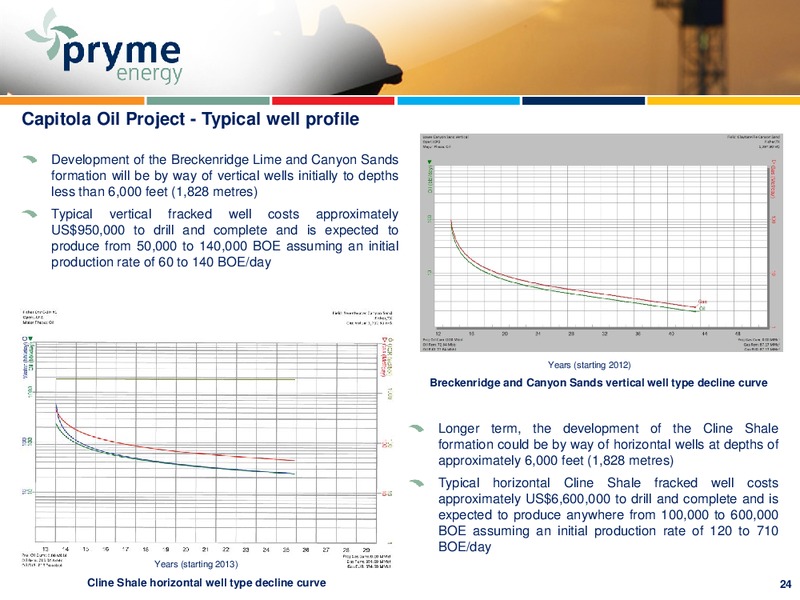Click axis label '32' on the Breckenridge chart
Viewport: 800px width, 600px height.
pyautogui.click(x=605, y=333)
